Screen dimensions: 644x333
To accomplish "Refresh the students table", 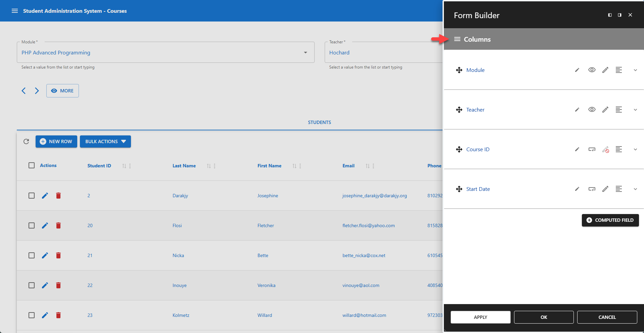I will [26, 141].
